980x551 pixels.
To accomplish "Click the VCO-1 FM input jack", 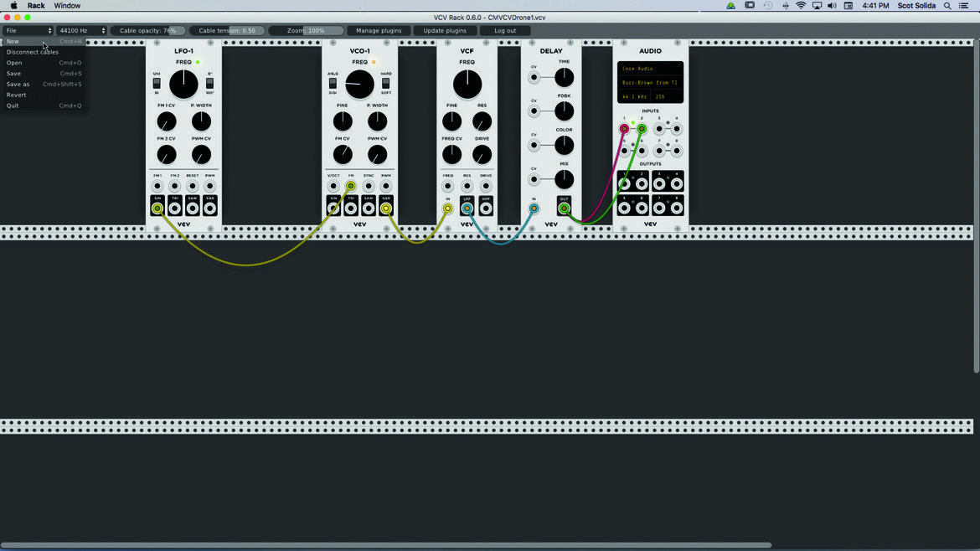I will click(x=351, y=186).
